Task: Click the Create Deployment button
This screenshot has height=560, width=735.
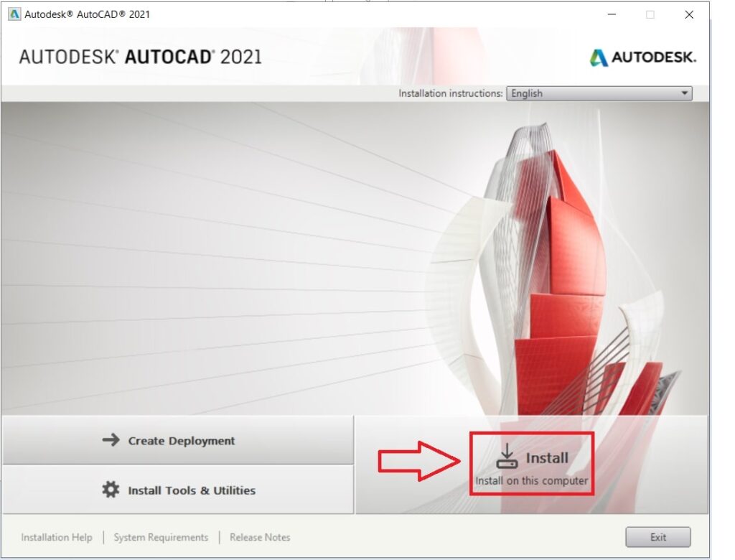Action: coord(178,440)
